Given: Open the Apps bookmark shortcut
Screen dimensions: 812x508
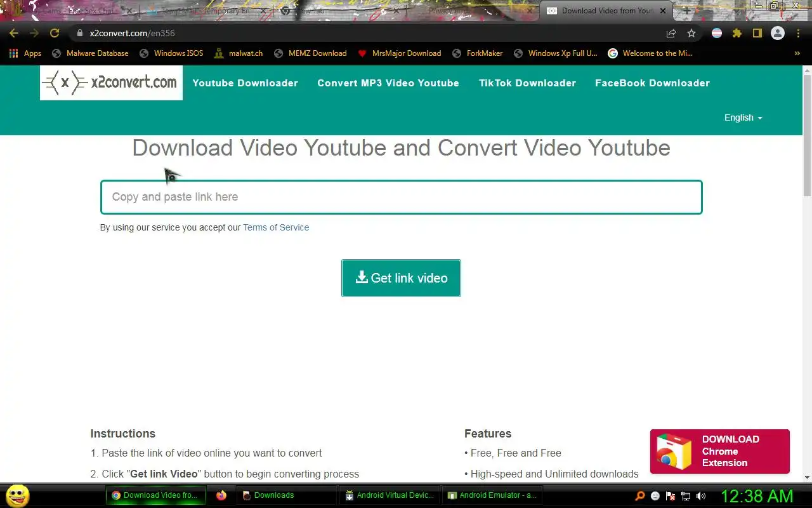Looking at the screenshot, I should click(25, 53).
